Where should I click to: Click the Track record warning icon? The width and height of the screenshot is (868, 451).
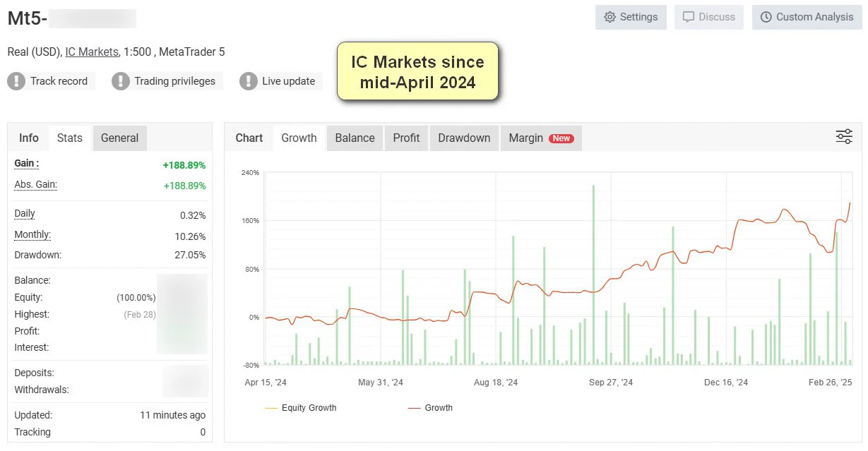16,81
